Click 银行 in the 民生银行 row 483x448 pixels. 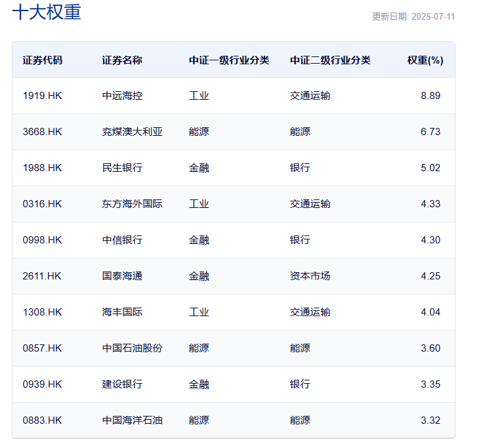pos(300,168)
